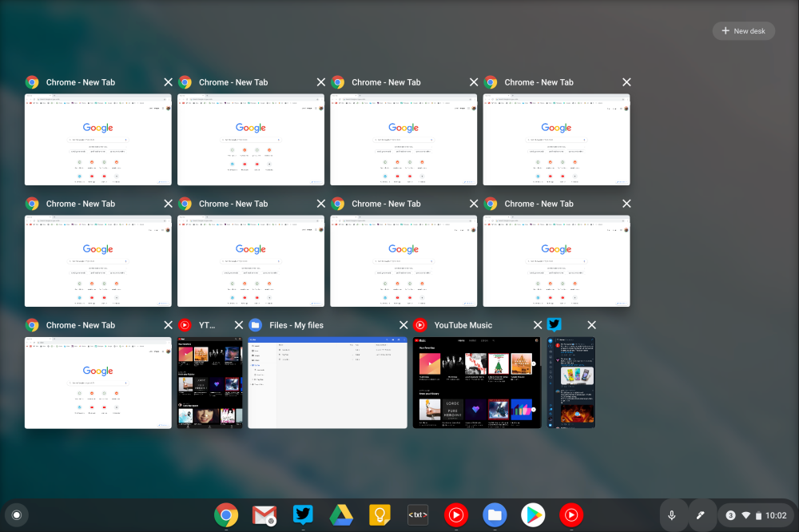Open the YouTube Music shelf icon right of Play Store
The image size is (799, 532).
pos(571,515)
